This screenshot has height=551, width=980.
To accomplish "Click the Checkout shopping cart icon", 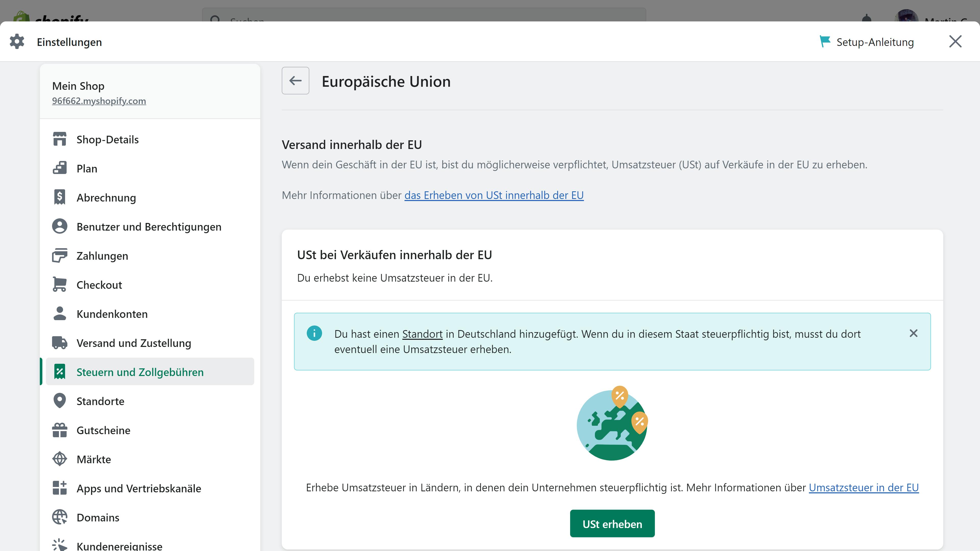I will (x=60, y=284).
